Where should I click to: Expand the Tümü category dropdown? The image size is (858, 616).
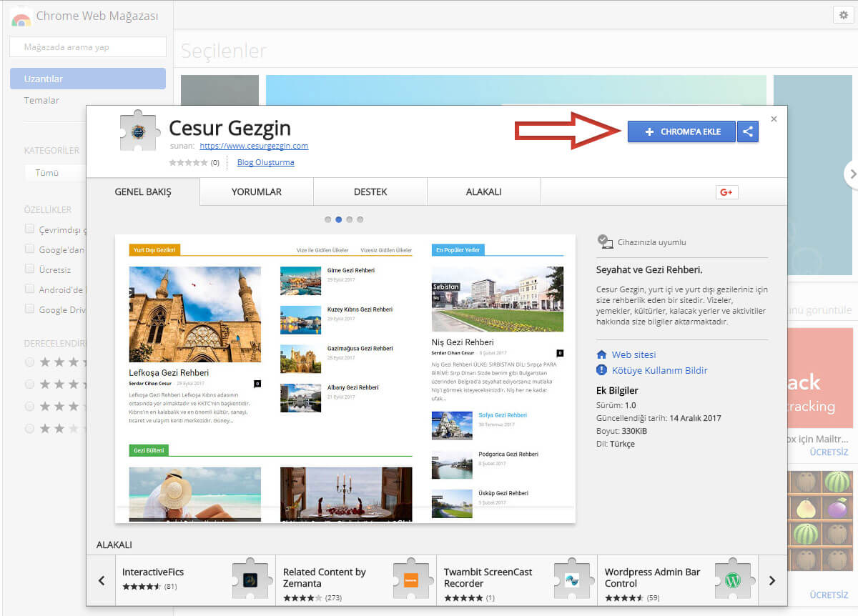click(55, 172)
